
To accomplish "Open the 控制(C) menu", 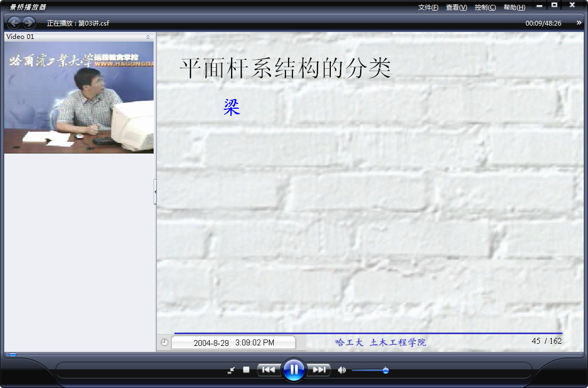I will tap(485, 7).
